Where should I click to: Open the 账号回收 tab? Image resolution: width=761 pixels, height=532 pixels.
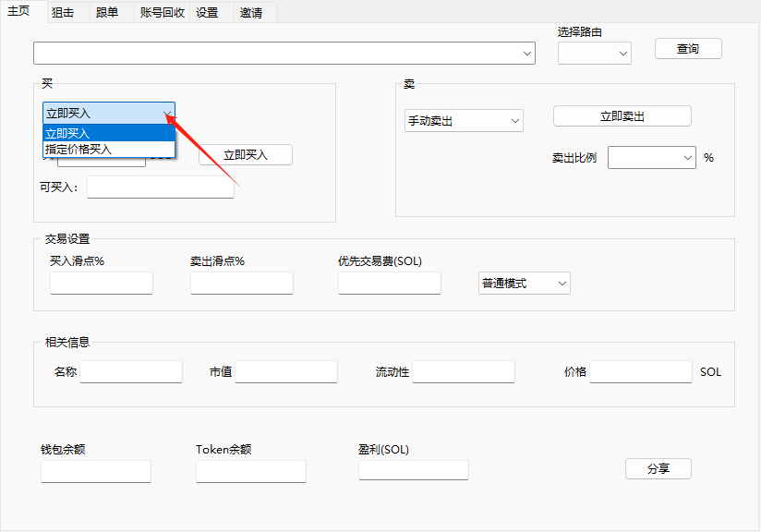163,13
